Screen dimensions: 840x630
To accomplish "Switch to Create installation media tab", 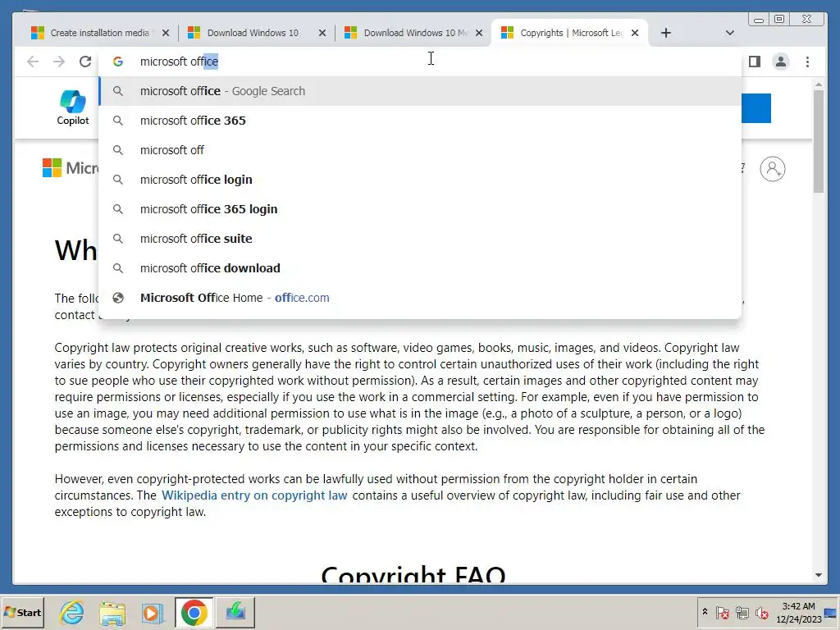I will 99,33.
